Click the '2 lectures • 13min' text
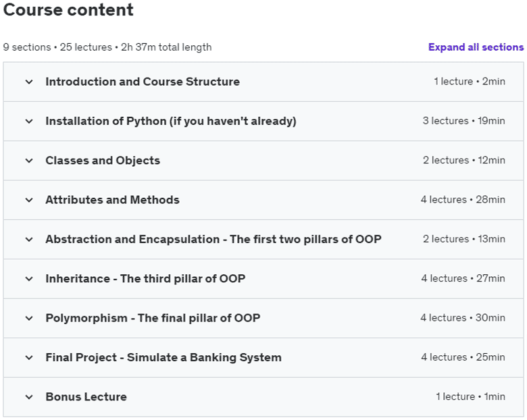This screenshot has width=527, height=420. tap(463, 239)
